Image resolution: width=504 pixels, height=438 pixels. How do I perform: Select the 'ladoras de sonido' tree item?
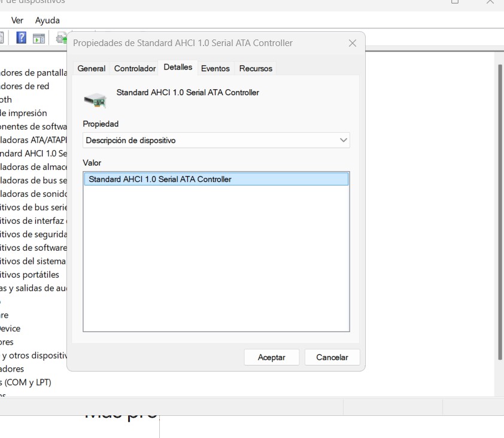pos(34,194)
